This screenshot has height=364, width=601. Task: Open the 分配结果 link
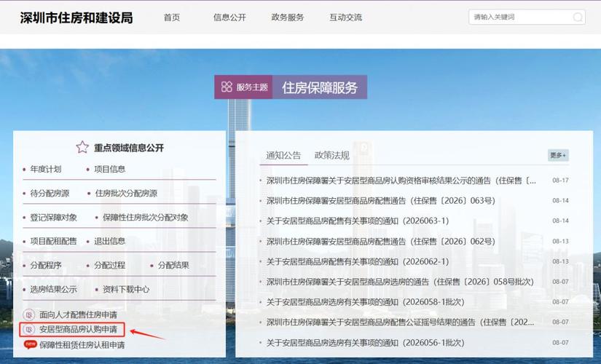point(173,265)
